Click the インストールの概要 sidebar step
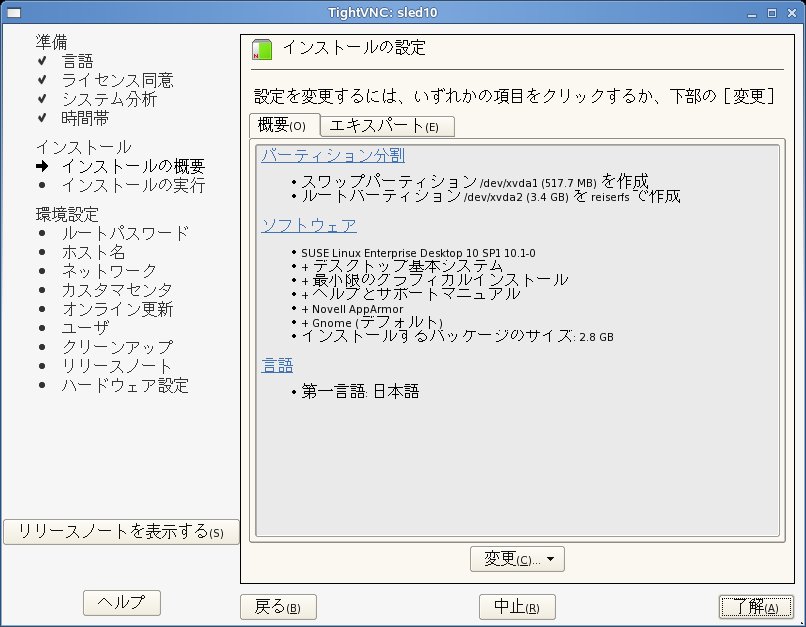This screenshot has width=806, height=627. [x=134, y=166]
